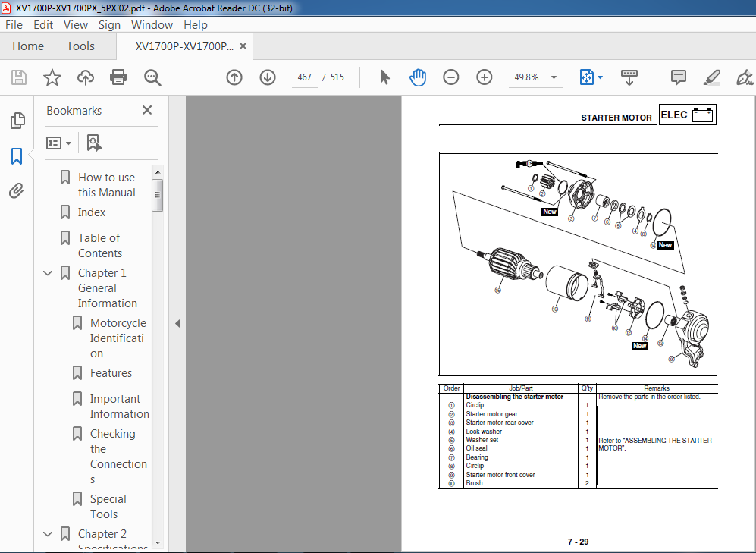Open the Sign menu
The height and width of the screenshot is (553, 756).
(109, 24)
